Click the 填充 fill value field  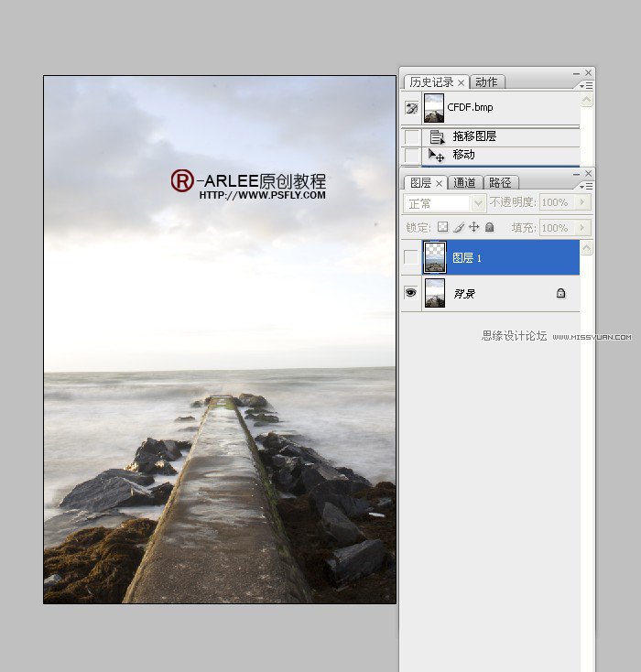click(x=557, y=228)
